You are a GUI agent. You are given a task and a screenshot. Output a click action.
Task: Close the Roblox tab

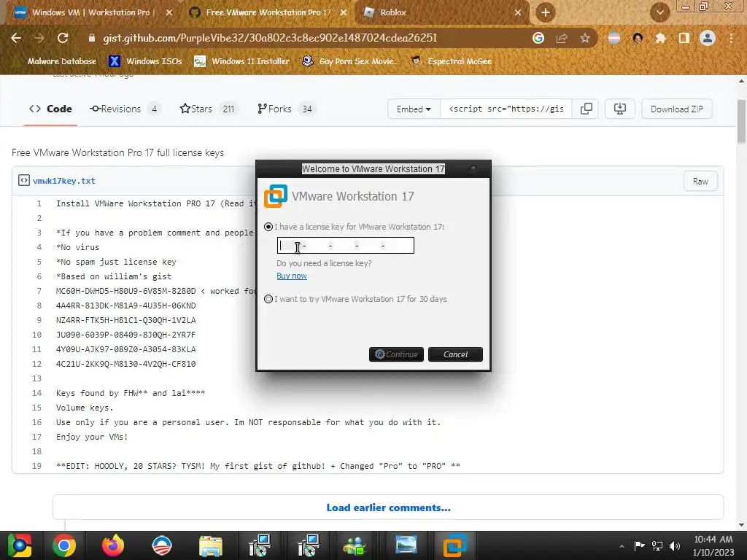click(518, 12)
